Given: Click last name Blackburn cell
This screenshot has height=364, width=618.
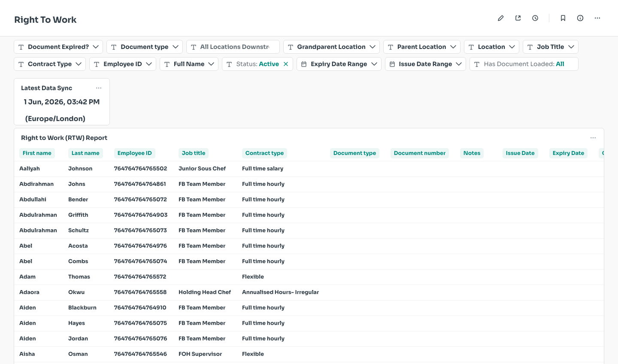Looking at the screenshot, I should (82, 308).
